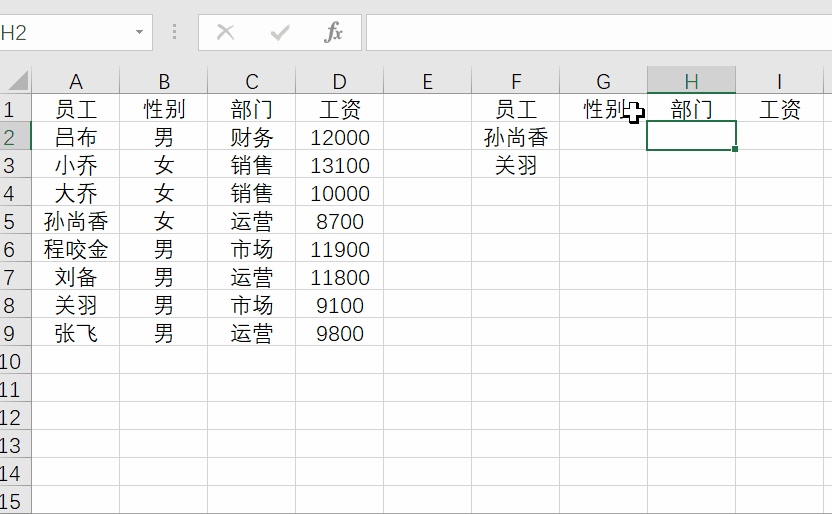
Task: Click cell F1 lookup header 员工
Action: [515, 109]
